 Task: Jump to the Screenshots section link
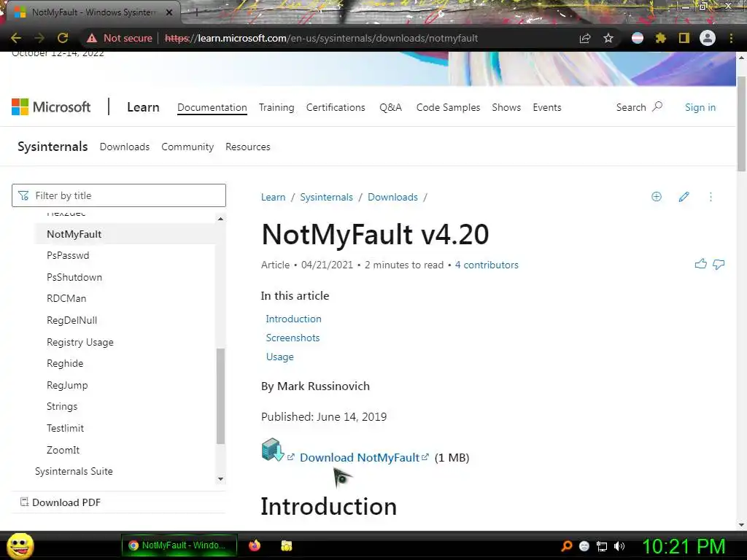coord(293,338)
